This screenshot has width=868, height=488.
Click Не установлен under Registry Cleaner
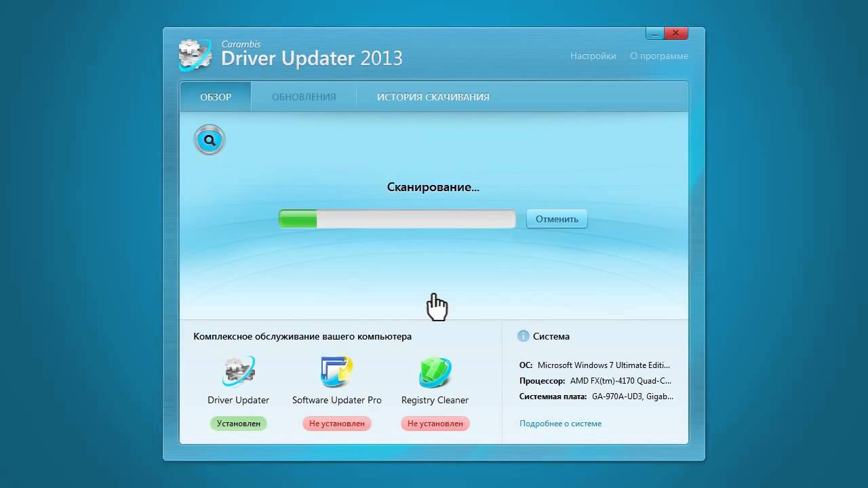pos(435,424)
